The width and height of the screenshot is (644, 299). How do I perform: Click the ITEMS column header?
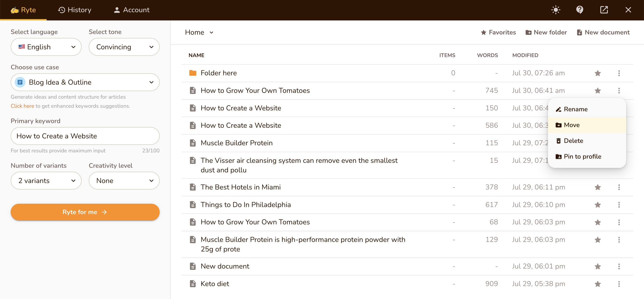point(447,55)
